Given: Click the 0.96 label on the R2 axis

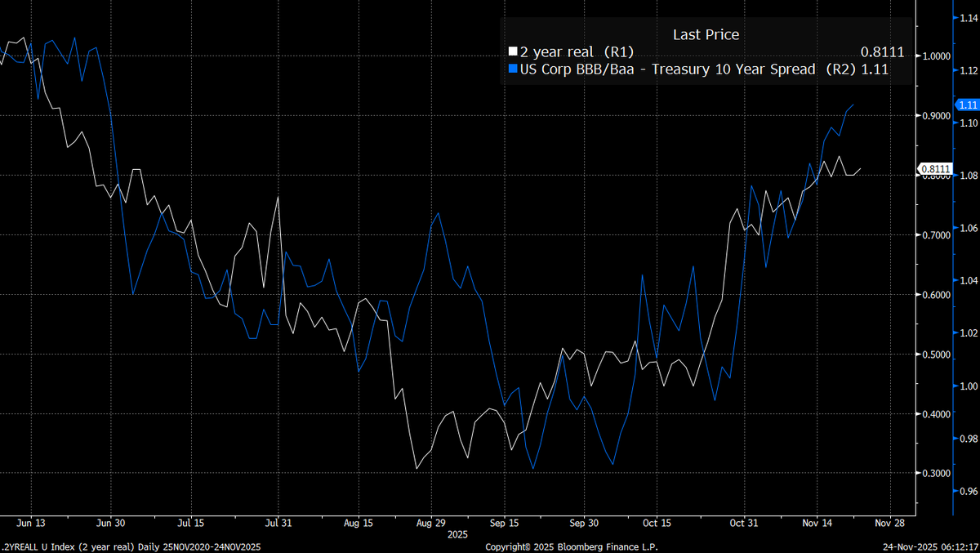Looking at the screenshot, I should 969,491.
